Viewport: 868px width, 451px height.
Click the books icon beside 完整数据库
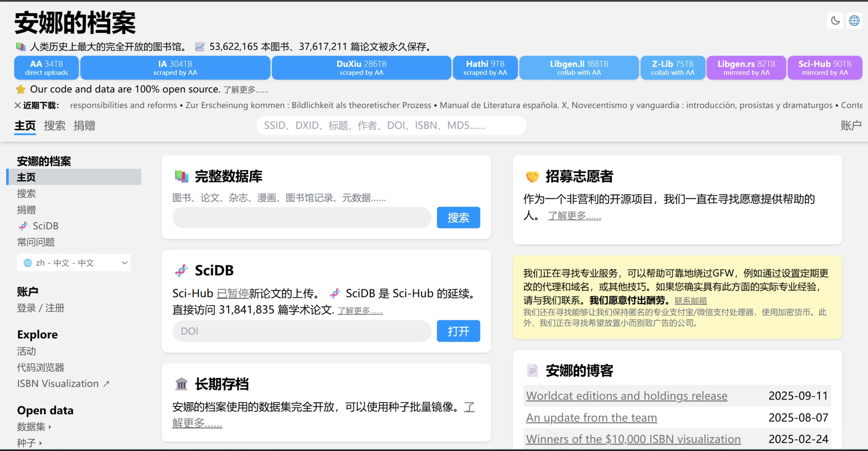coord(182,176)
